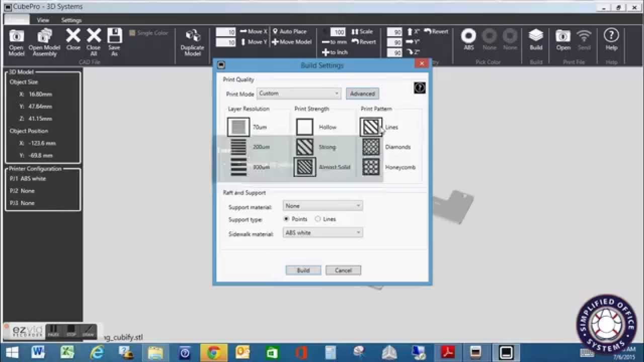The image size is (644, 362).
Task: Click the Duplicate Model icon
Action: 193,42
